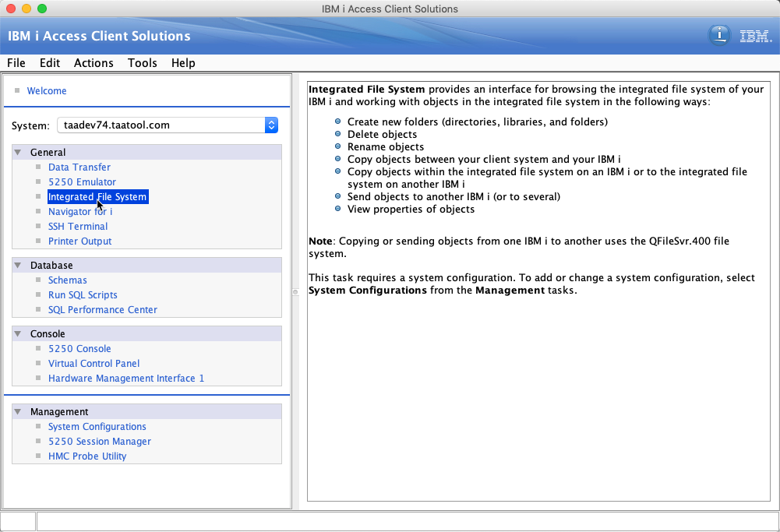Launch Run SQL Scripts

[83, 295]
